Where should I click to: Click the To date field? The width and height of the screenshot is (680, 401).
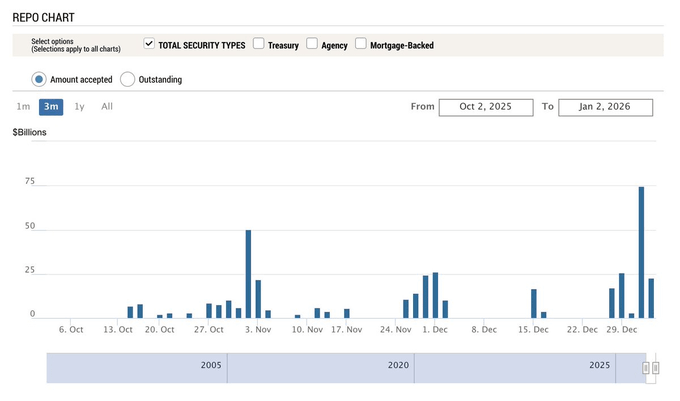605,107
